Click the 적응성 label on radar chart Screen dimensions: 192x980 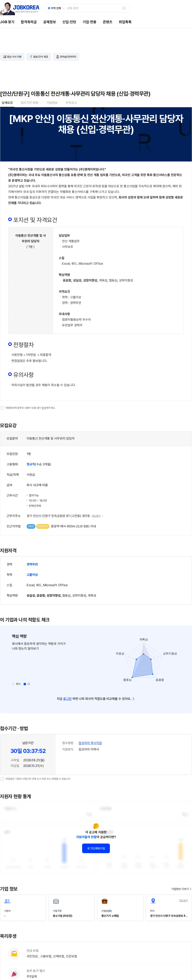coord(120,654)
